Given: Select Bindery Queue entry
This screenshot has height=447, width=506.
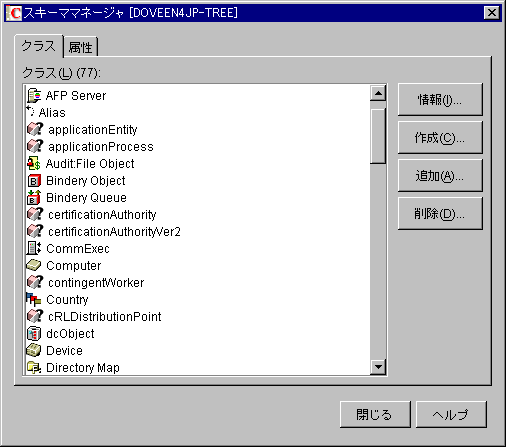Looking at the screenshot, I should 86,198.
